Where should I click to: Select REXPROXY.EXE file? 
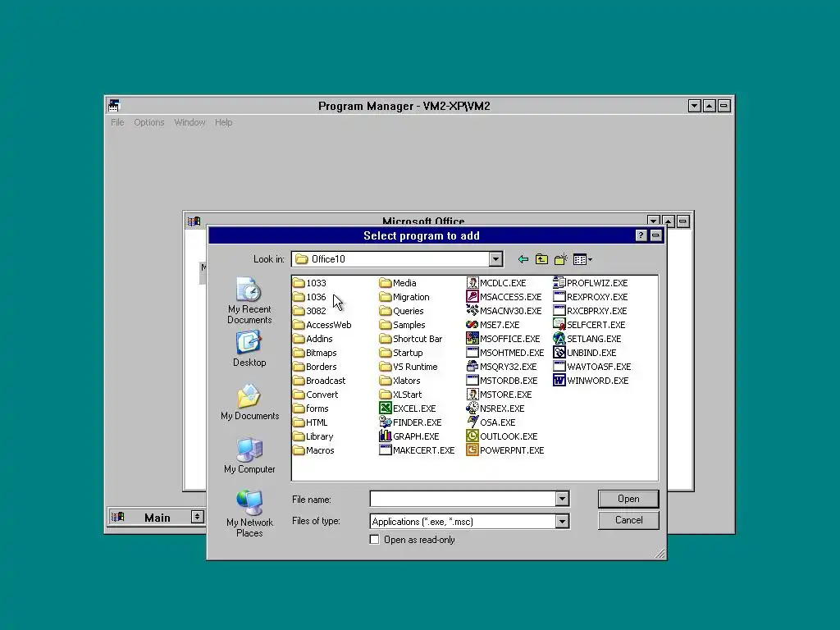pos(591,297)
